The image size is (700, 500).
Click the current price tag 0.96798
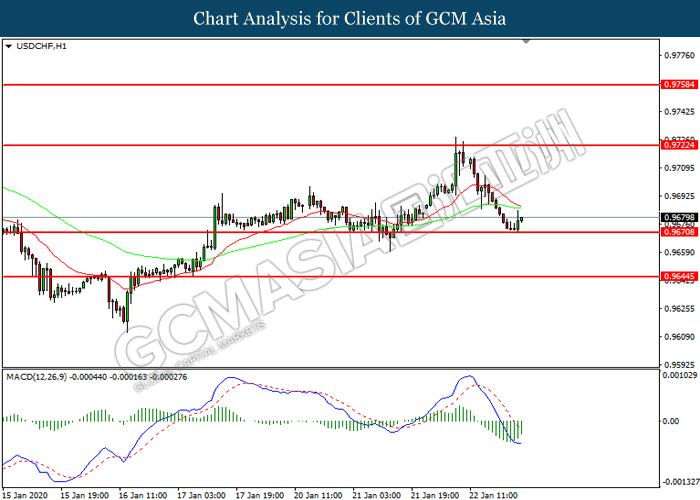pyautogui.click(x=679, y=218)
